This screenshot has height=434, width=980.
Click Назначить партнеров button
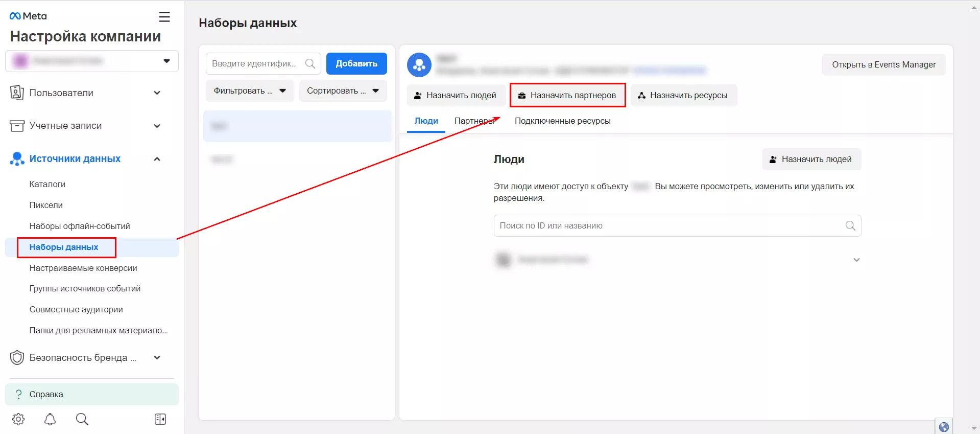[567, 95]
